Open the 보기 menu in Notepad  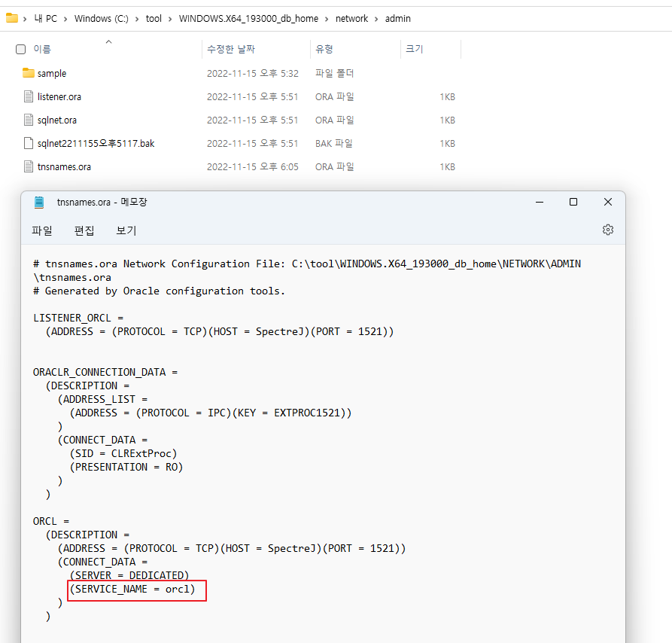126,230
